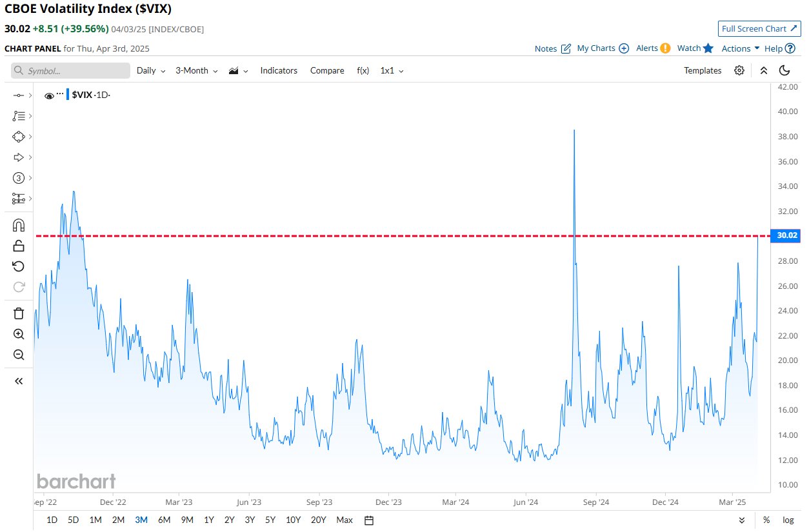Open the Daily frequency dropdown
This screenshot has width=809, height=532.
(151, 70)
